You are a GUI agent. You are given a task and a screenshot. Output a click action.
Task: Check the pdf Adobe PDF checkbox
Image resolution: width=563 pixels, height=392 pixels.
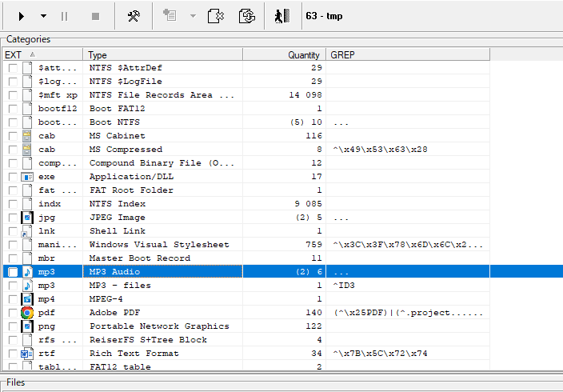13,313
